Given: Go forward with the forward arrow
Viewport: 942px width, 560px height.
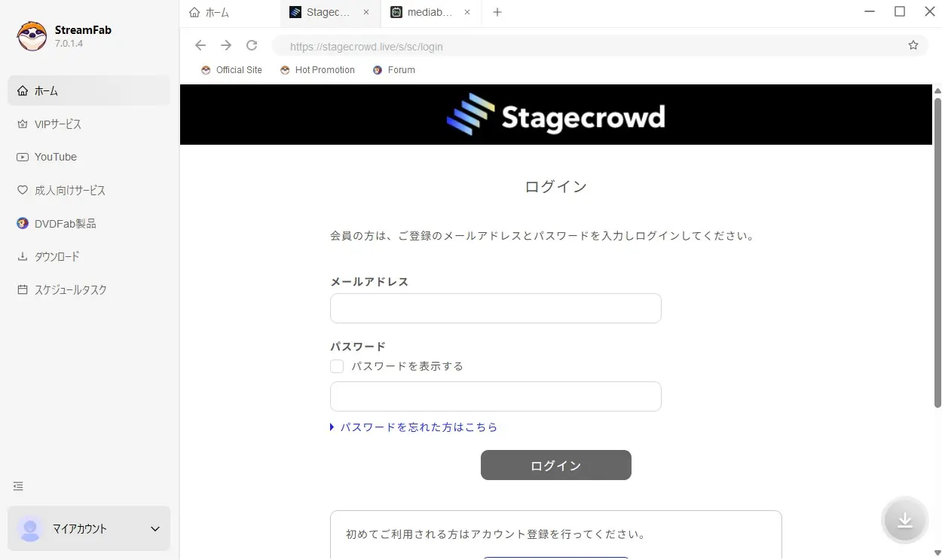Looking at the screenshot, I should 226,45.
